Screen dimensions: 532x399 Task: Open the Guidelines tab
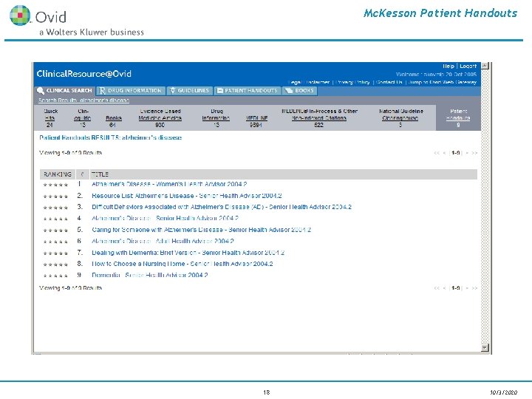[x=190, y=91]
